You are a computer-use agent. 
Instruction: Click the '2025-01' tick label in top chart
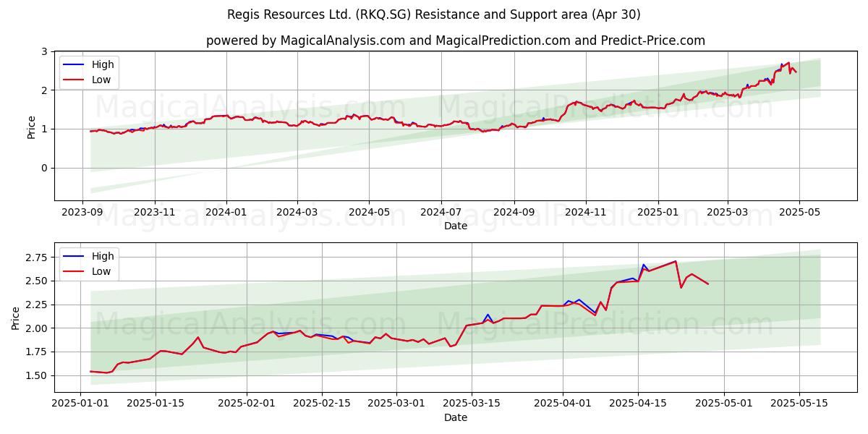[x=658, y=212]
